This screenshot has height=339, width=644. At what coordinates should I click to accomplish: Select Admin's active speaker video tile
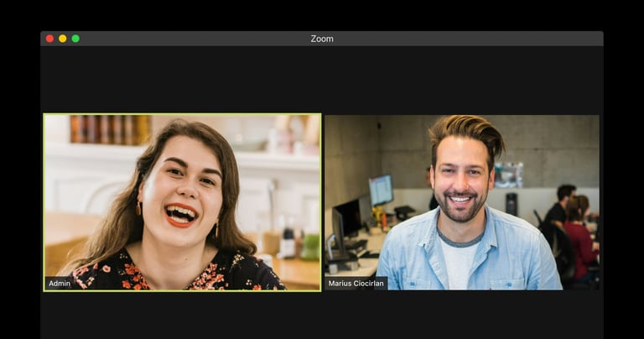pyautogui.click(x=182, y=202)
